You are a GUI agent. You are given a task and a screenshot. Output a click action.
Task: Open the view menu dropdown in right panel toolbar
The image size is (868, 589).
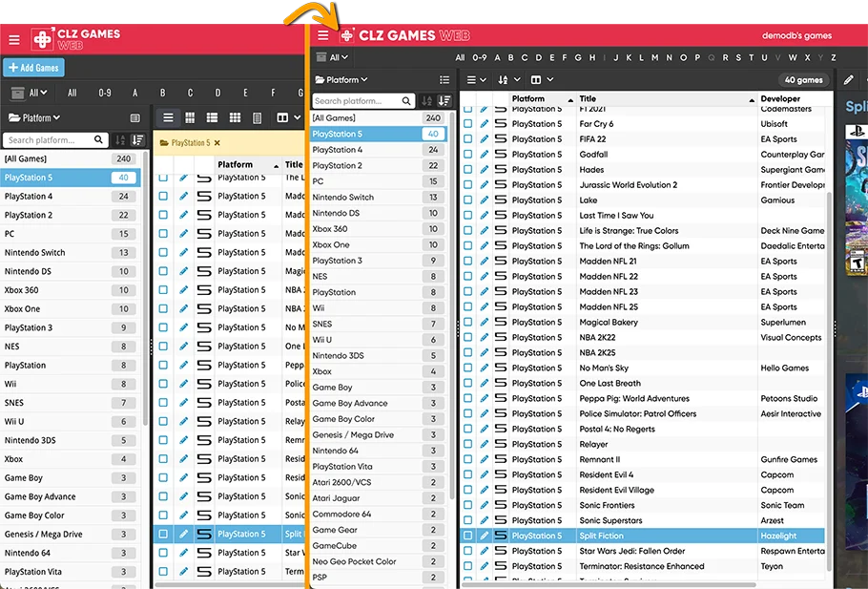coord(476,80)
